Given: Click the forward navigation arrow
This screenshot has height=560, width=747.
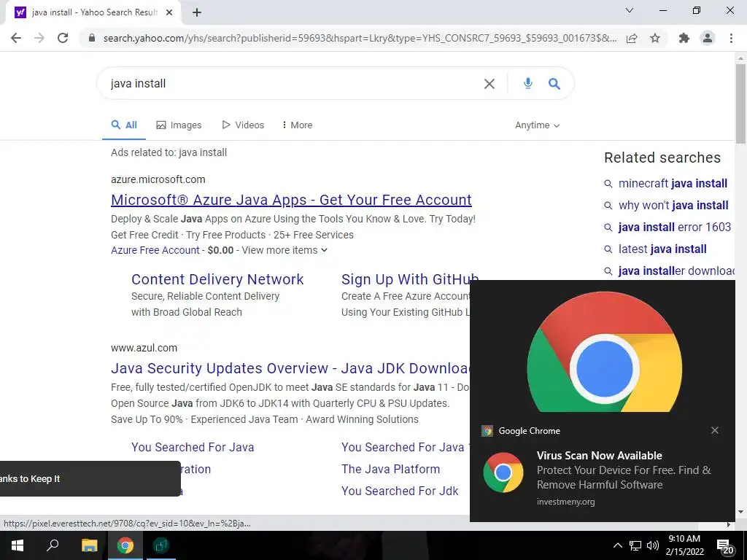Looking at the screenshot, I should (x=39, y=38).
